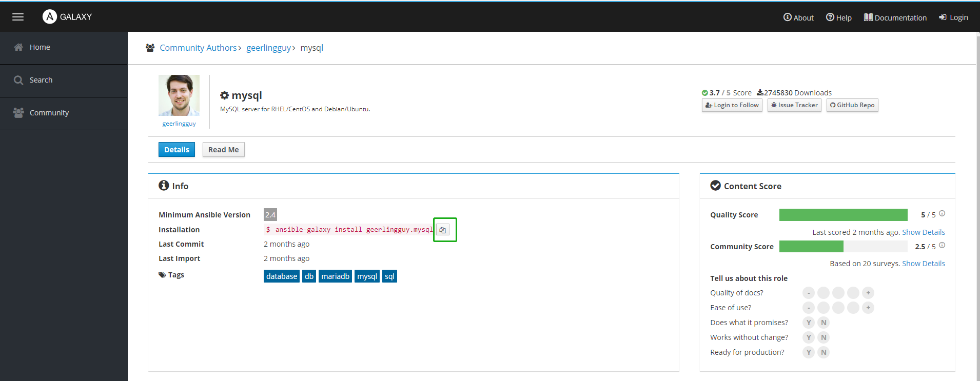Click the sql tag
Screen dimensions: 980x381
tap(389, 276)
